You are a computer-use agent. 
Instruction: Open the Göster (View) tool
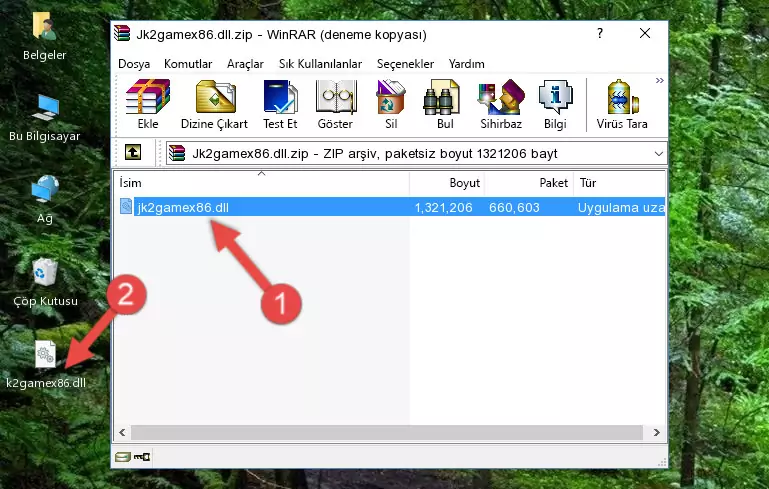click(x=335, y=104)
